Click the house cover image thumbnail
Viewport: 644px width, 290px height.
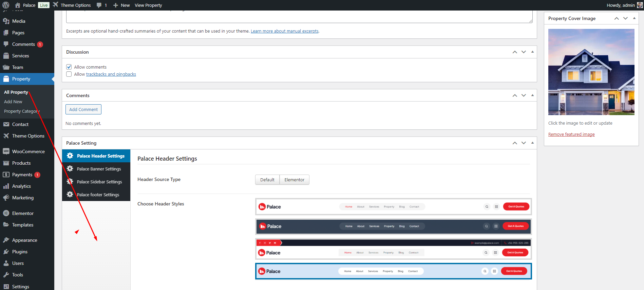click(x=591, y=72)
